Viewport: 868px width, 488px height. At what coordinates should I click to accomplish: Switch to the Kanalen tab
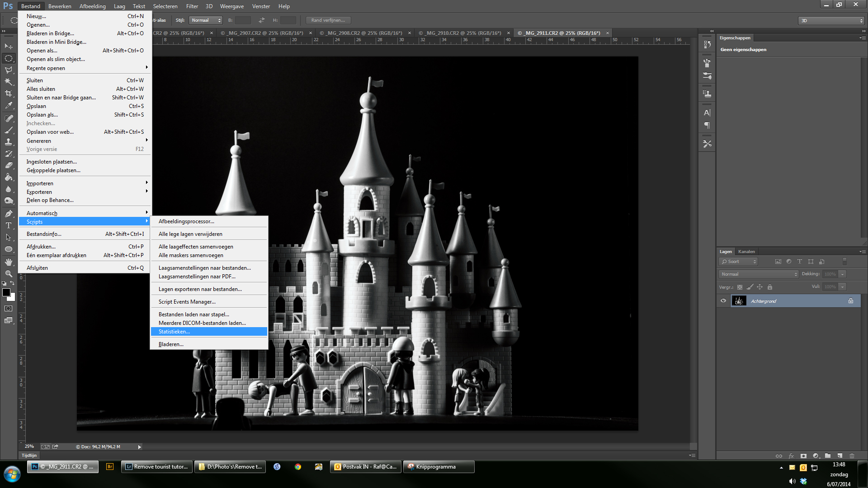pyautogui.click(x=746, y=252)
